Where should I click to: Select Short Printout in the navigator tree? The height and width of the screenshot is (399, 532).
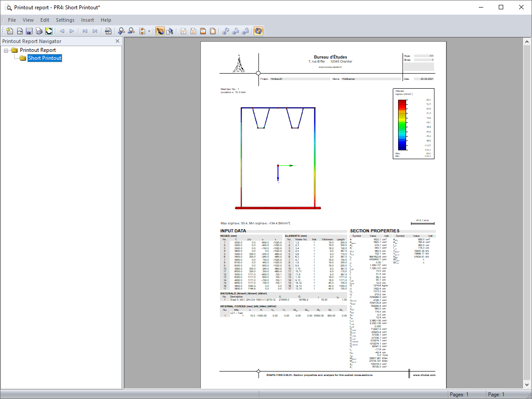click(x=44, y=58)
